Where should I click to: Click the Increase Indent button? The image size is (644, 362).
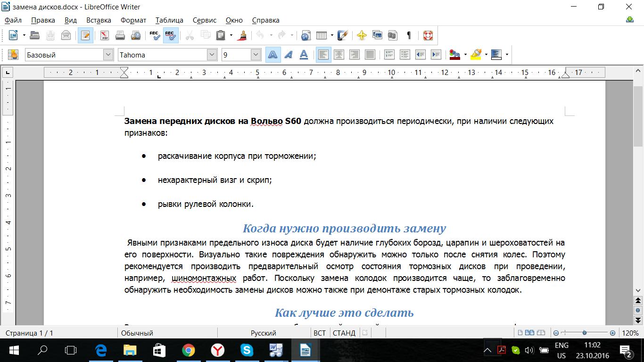coord(436,55)
